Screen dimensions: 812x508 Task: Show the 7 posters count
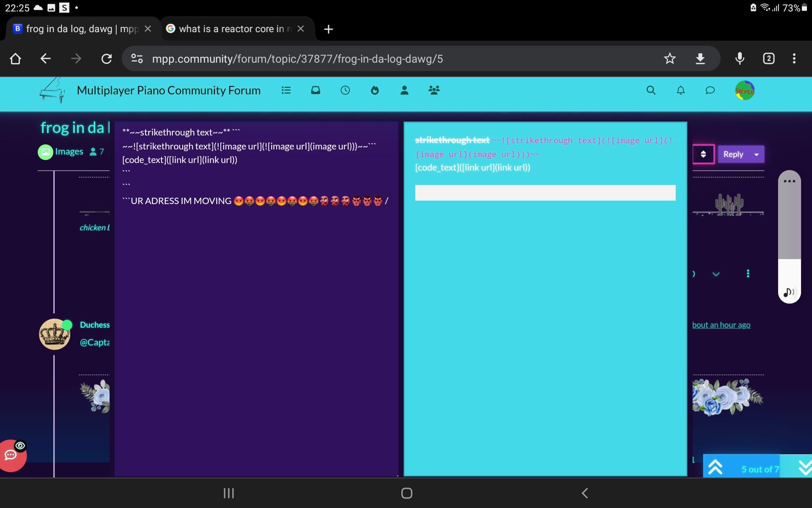[x=96, y=152]
